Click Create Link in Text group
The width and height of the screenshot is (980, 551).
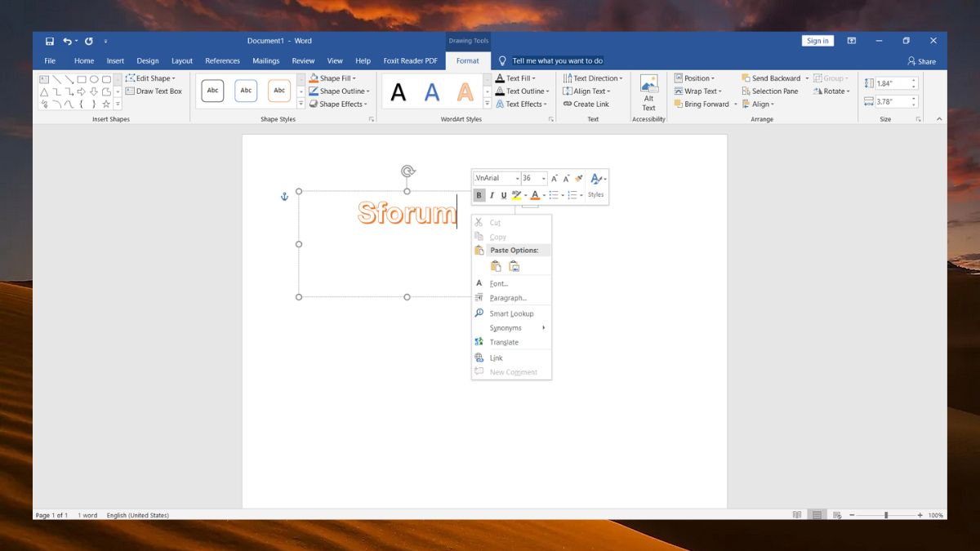[x=586, y=104]
